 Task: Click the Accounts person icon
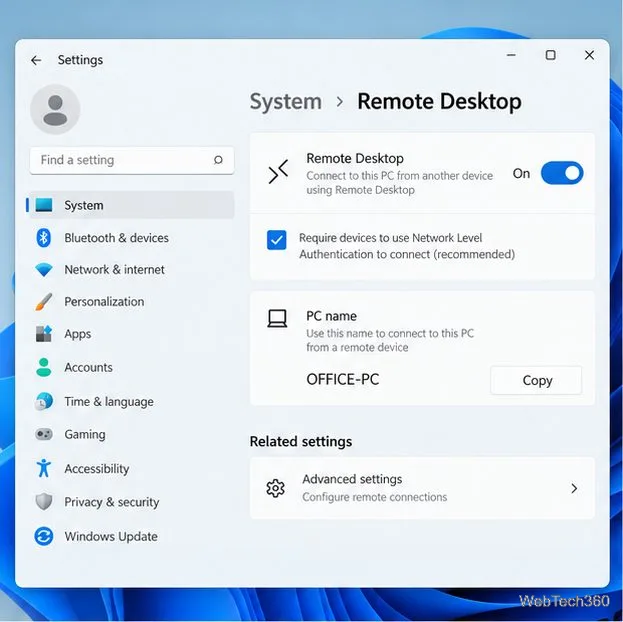click(x=44, y=367)
